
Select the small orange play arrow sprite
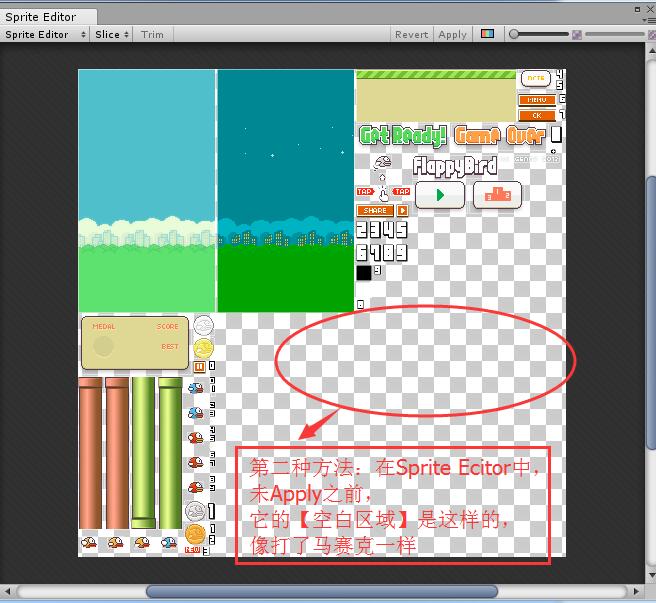(402, 210)
